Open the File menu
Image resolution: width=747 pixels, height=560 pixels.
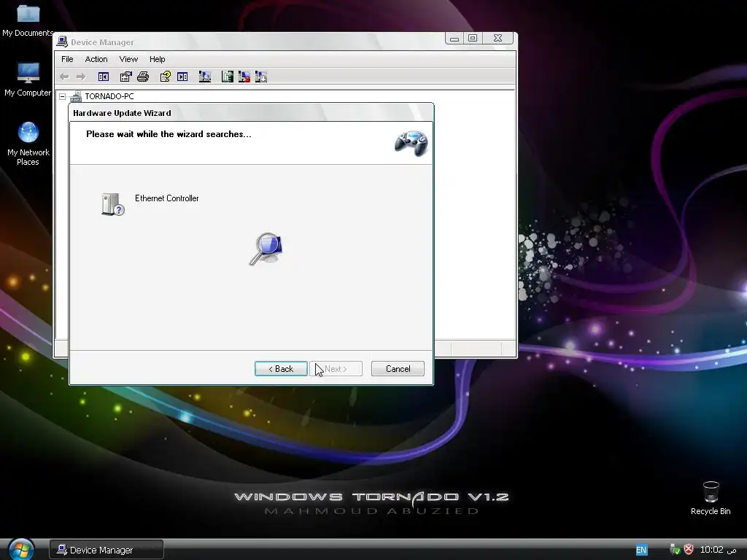pos(67,59)
